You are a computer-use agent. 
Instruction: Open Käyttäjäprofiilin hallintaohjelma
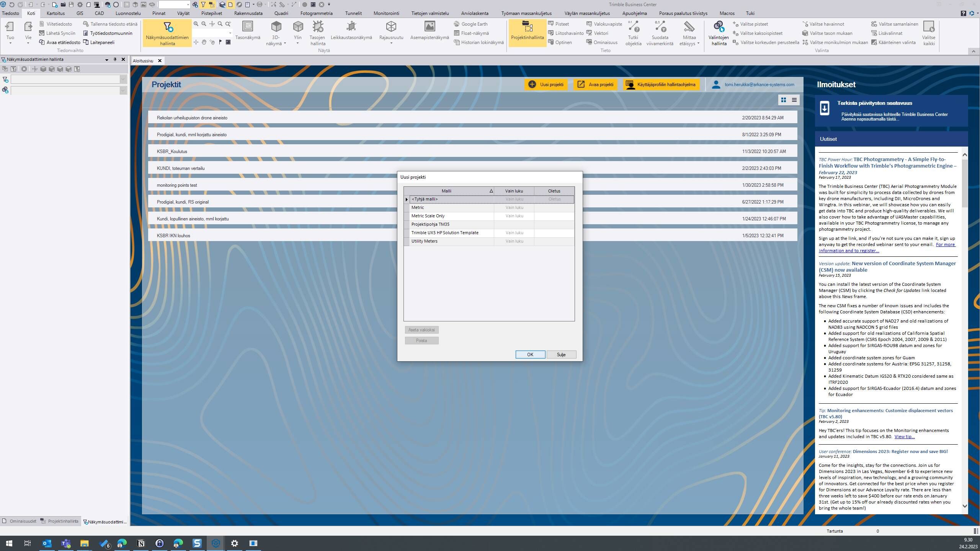coord(661,85)
